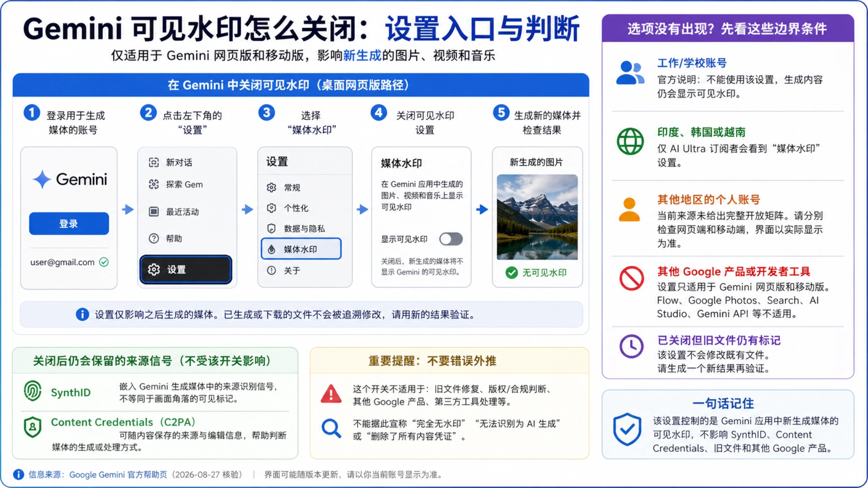Click the orange person icon for 其他地区的个人账号
This screenshot has width=868, height=488.
629,210
